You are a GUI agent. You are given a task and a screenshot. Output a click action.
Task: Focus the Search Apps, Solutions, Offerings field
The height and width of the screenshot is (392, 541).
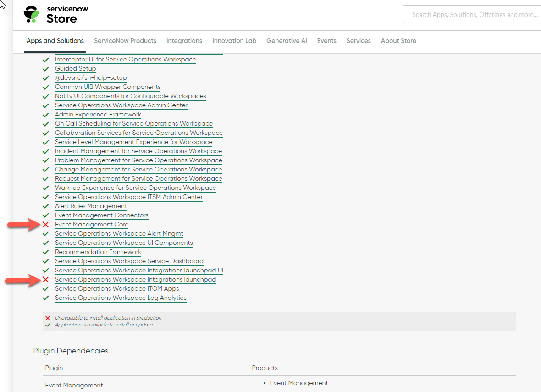point(472,15)
